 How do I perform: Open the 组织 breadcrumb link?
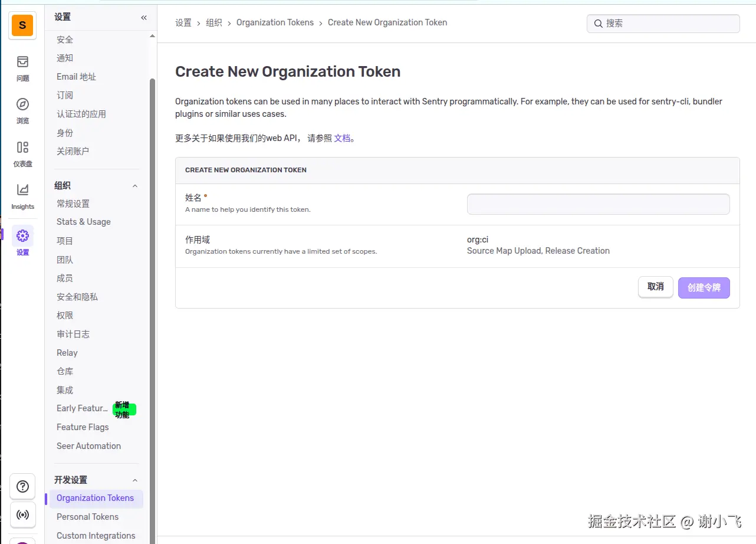(x=214, y=22)
